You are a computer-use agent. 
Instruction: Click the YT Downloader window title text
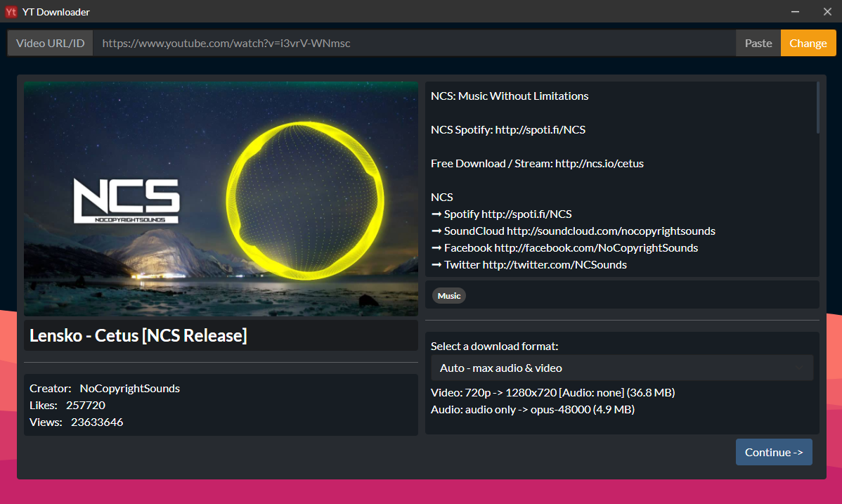pyautogui.click(x=56, y=12)
